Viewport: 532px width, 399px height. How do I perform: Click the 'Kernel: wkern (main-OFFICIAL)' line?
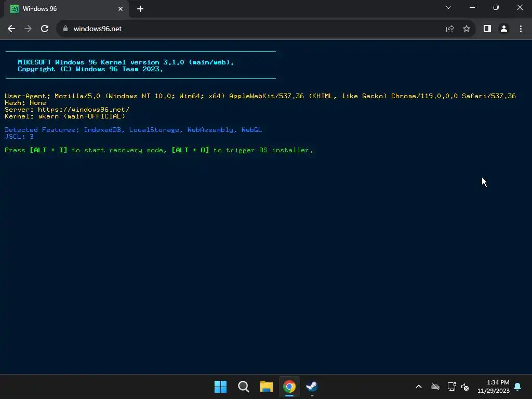[65, 116]
